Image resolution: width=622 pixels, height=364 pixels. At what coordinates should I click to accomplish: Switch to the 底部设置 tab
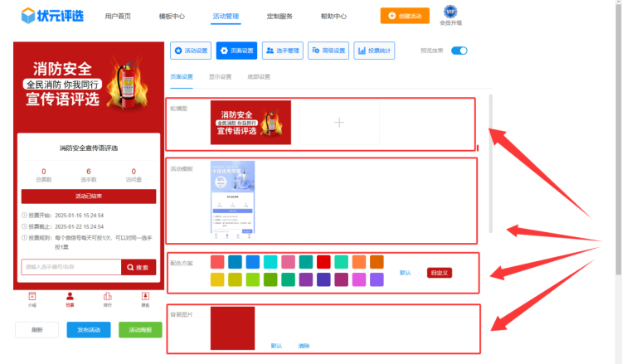[259, 77]
